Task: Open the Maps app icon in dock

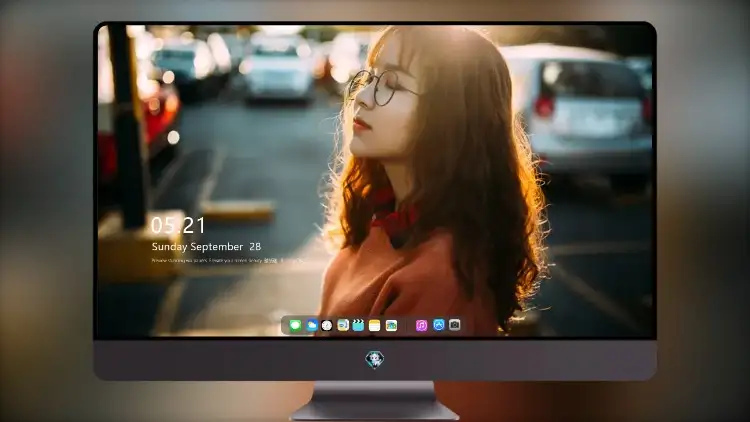Action: pos(343,325)
